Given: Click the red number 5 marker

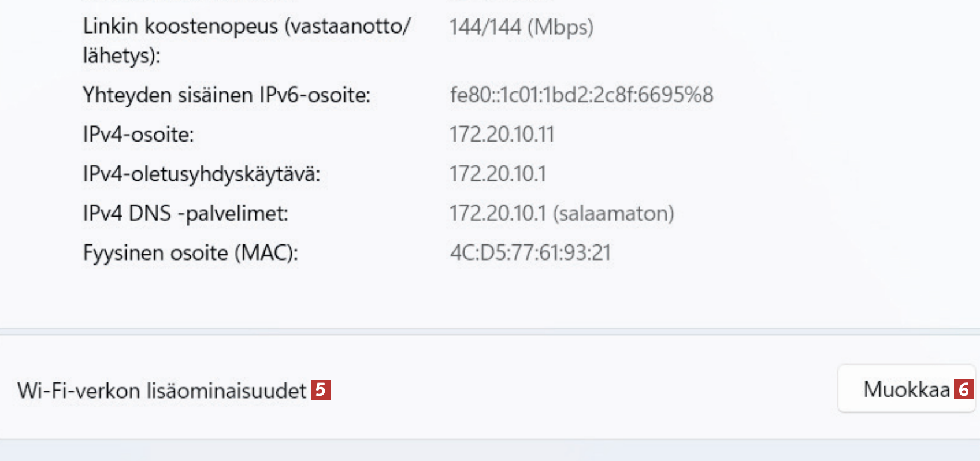Looking at the screenshot, I should [x=321, y=389].
